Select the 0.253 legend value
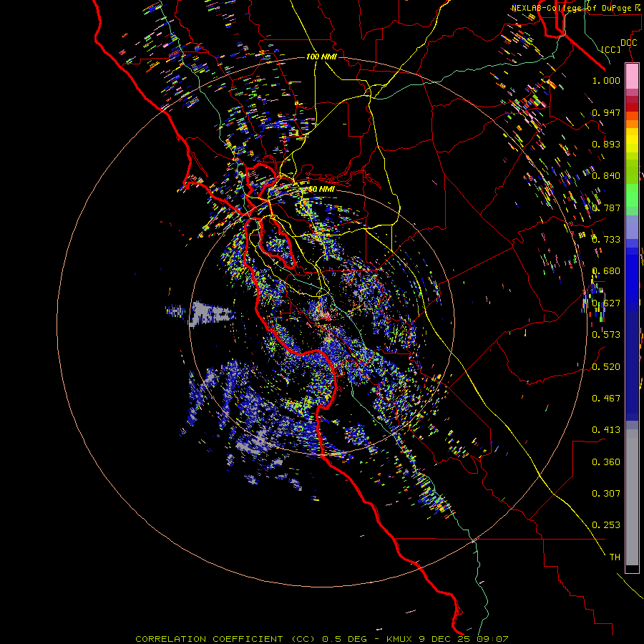The height and width of the screenshot is (644, 644). [606, 525]
